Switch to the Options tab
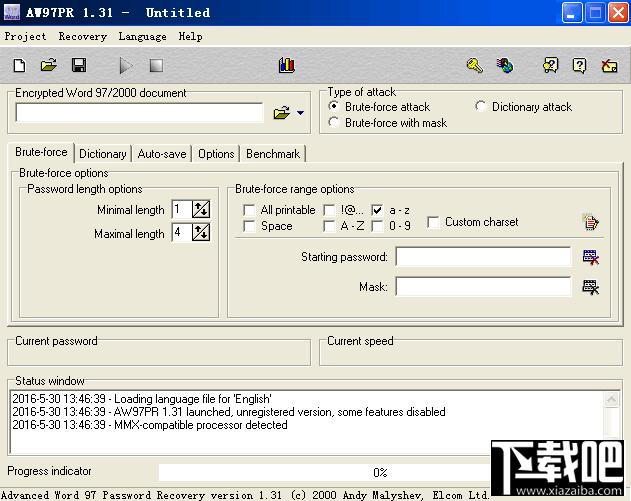 pos(216,154)
